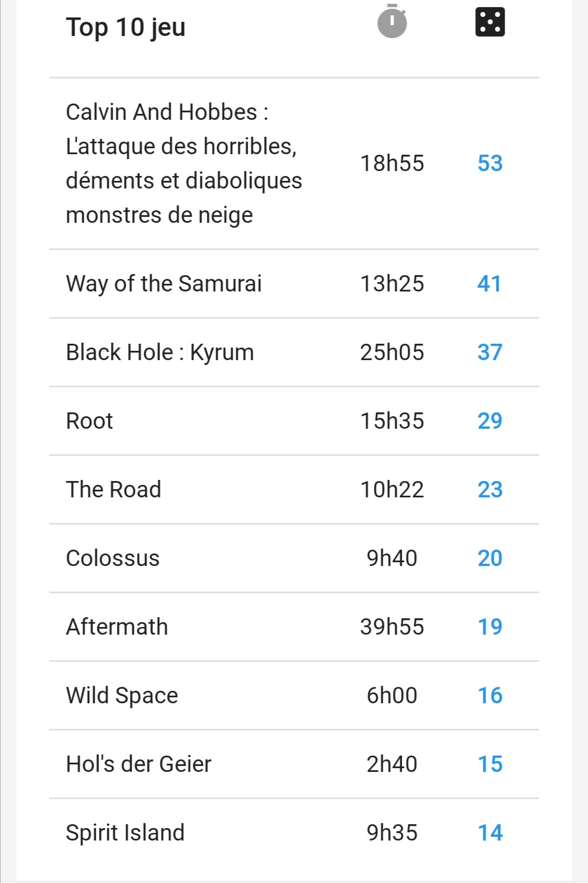Click the 29 plays number for Root

coord(490,421)
